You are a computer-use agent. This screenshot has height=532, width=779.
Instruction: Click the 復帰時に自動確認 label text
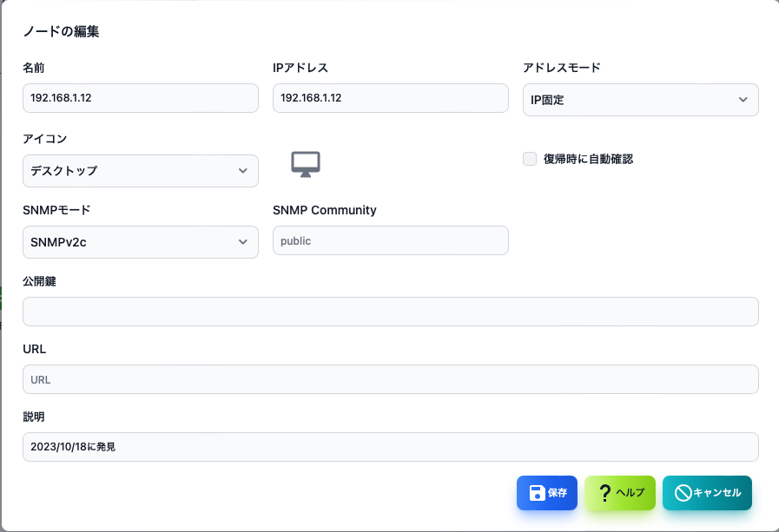point(588,159)
